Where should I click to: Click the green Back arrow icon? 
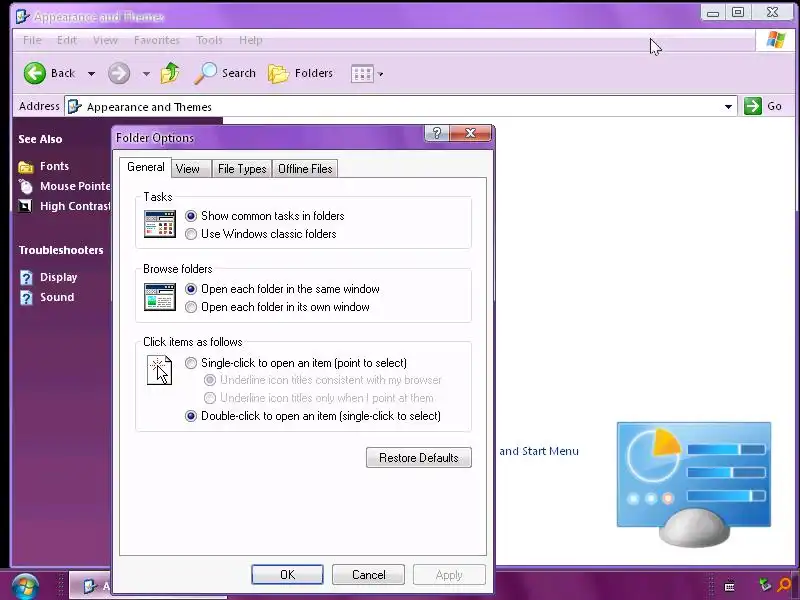(35, 73)
